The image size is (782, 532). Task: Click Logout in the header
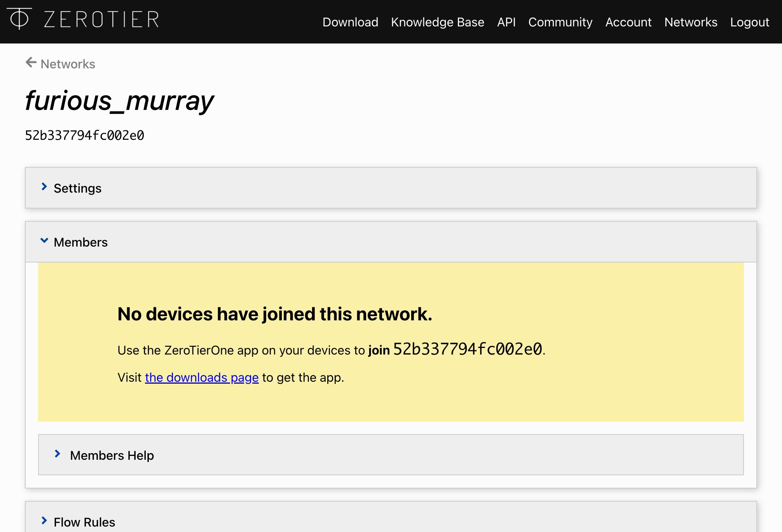point(749,22)
